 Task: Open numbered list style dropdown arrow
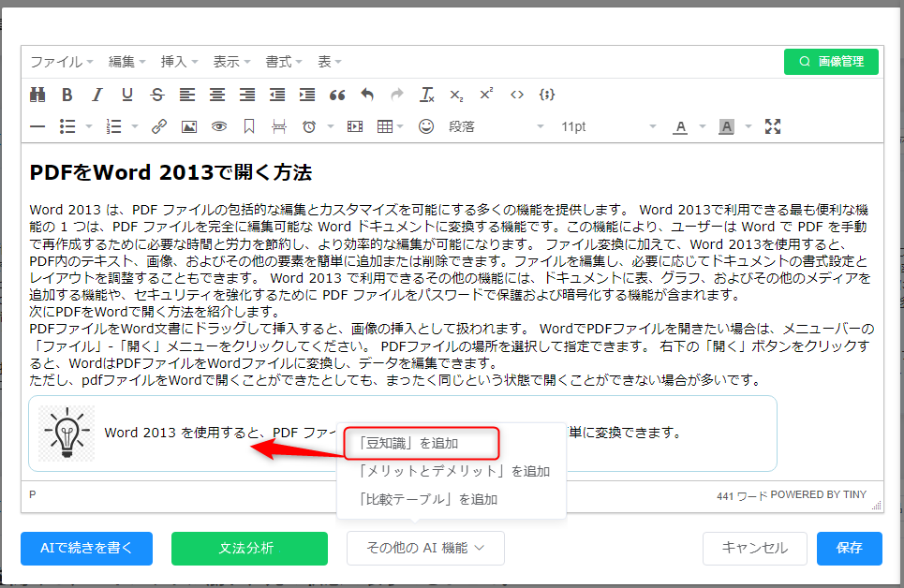[135, 126]
